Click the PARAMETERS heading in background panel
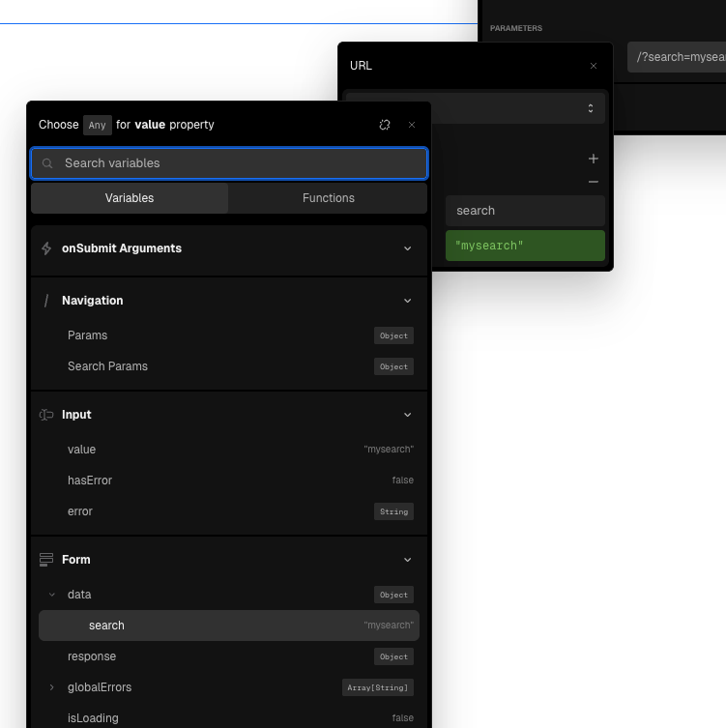This screenshot has width=726, height=728. [x=515, y=28]
